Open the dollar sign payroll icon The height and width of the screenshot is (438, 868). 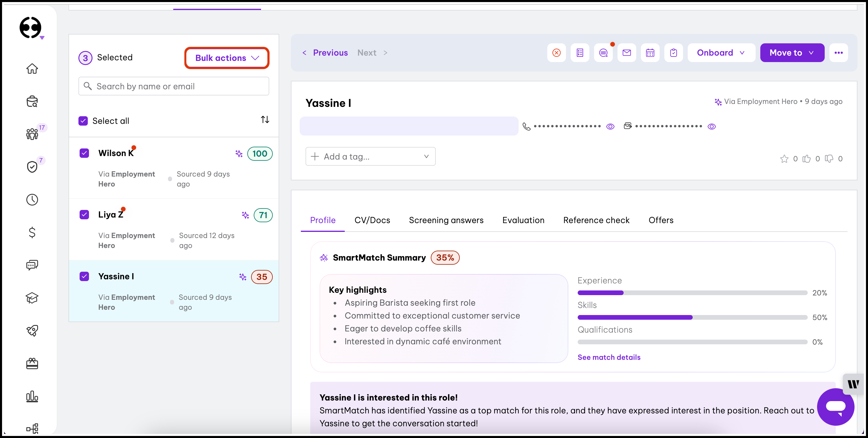32,232
